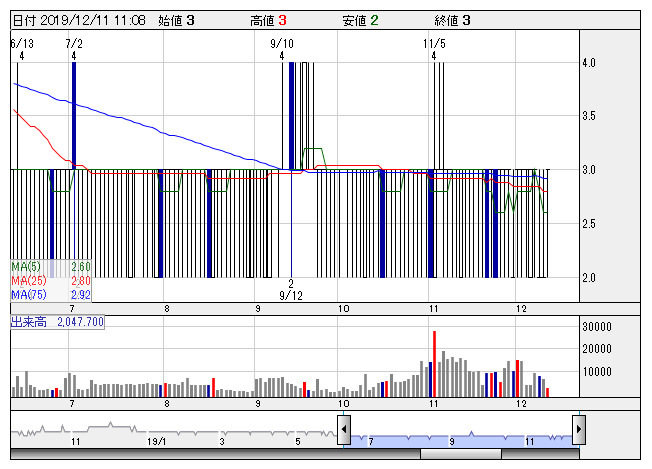Click the 高値 value in header
The height and width of the screenshot is (469, 652).
pos(283,20)
